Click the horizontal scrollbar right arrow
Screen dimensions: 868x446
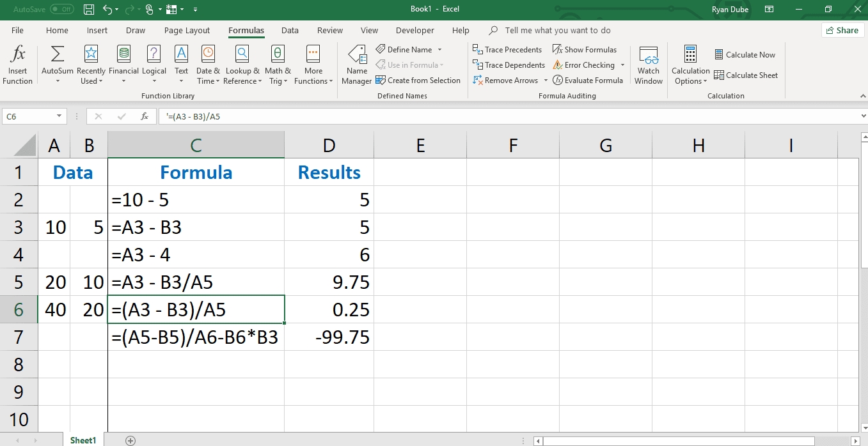(x=856, y=441)
